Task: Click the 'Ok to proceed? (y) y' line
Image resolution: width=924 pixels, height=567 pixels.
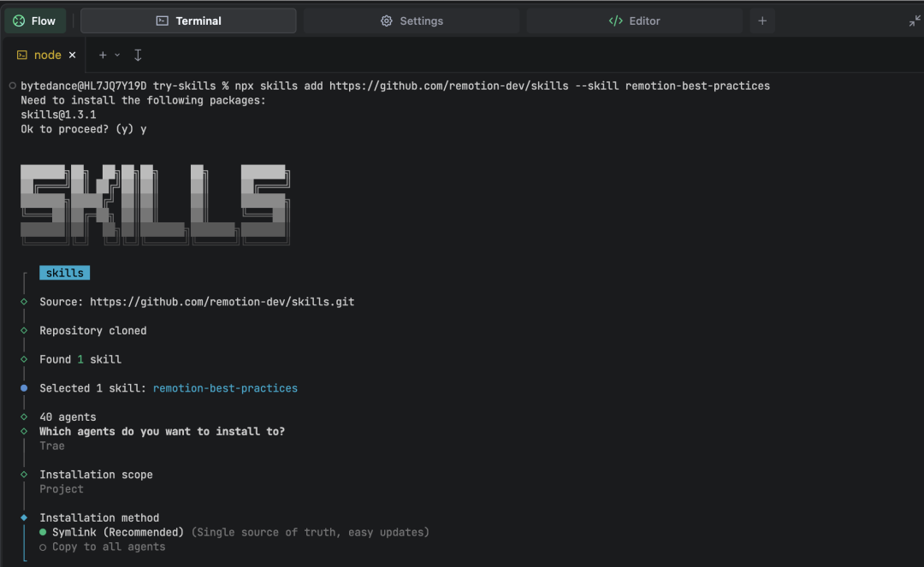Action: 84,129
